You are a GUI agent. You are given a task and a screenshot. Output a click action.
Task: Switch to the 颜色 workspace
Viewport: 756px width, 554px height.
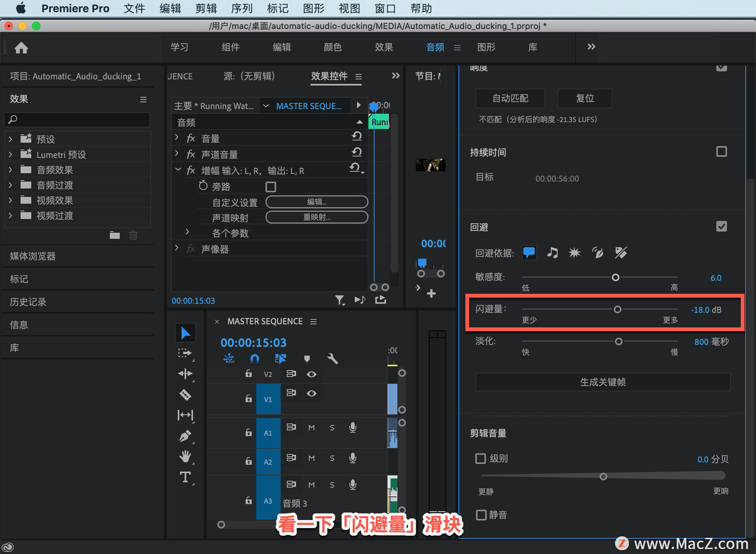pyautogui.click(x=332, y=47)
